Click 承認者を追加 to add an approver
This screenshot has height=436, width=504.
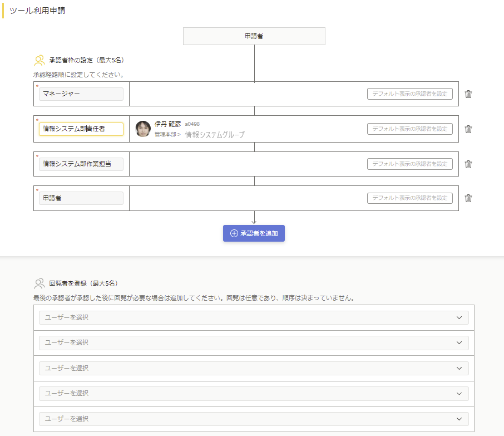(x=254, y=233)
